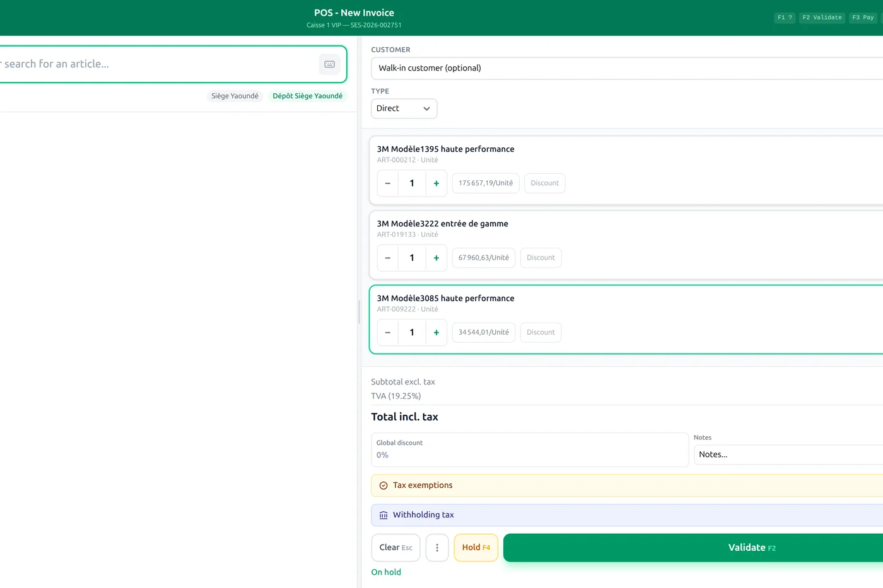Edit quantity field of 3M Modèle1395 item
This screenshot has width=883, height=588.
(x=412, y=183)
